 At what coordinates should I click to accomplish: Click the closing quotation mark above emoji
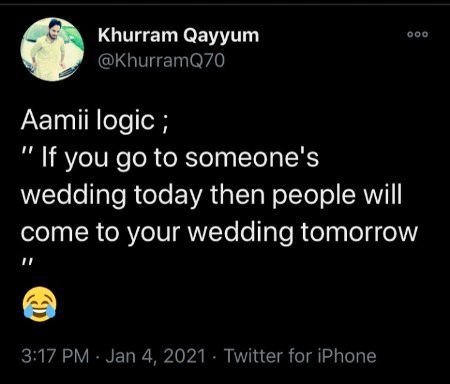(27, 259)
